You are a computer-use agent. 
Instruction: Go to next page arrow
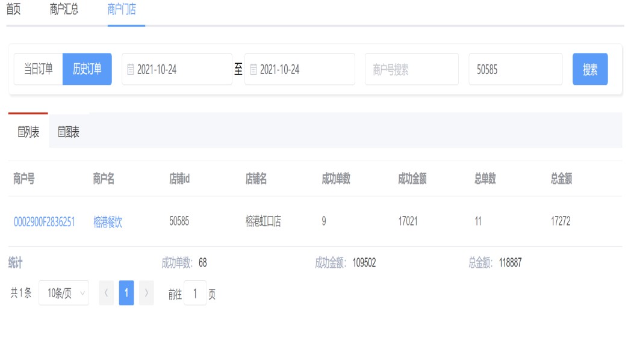(146, 293)
